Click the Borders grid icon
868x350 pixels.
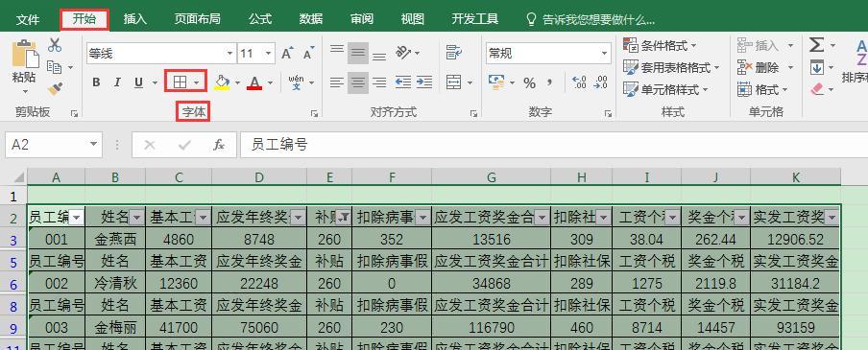tap(180, 82)
